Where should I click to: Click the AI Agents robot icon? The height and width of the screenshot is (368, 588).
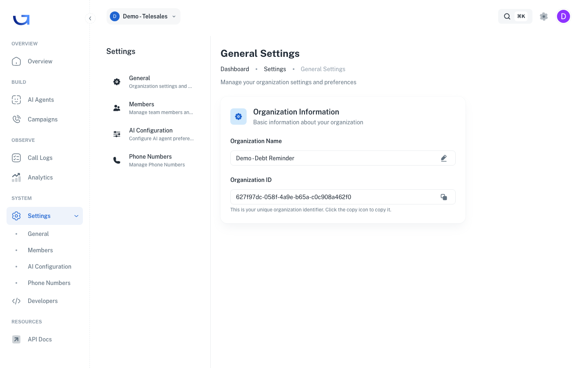click(x=16, y=100)
